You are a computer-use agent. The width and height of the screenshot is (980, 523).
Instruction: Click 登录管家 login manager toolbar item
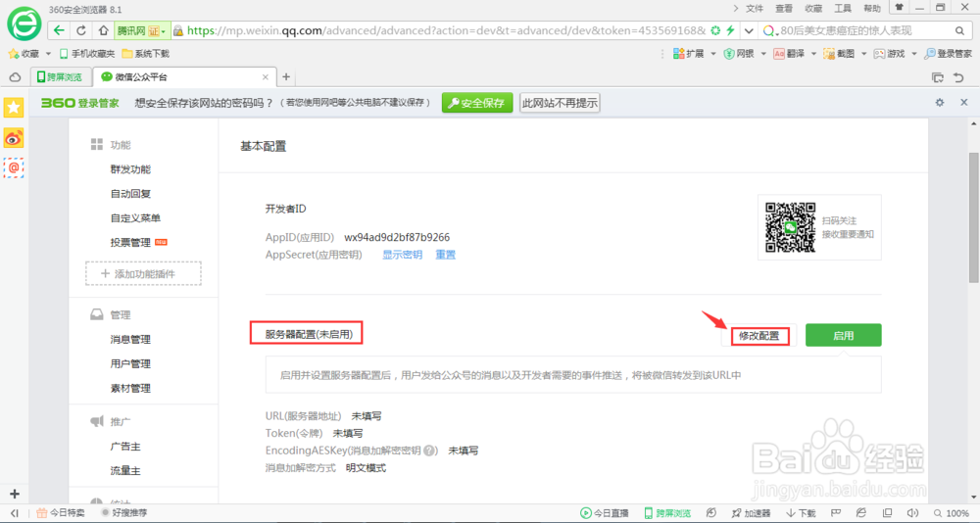948,54
